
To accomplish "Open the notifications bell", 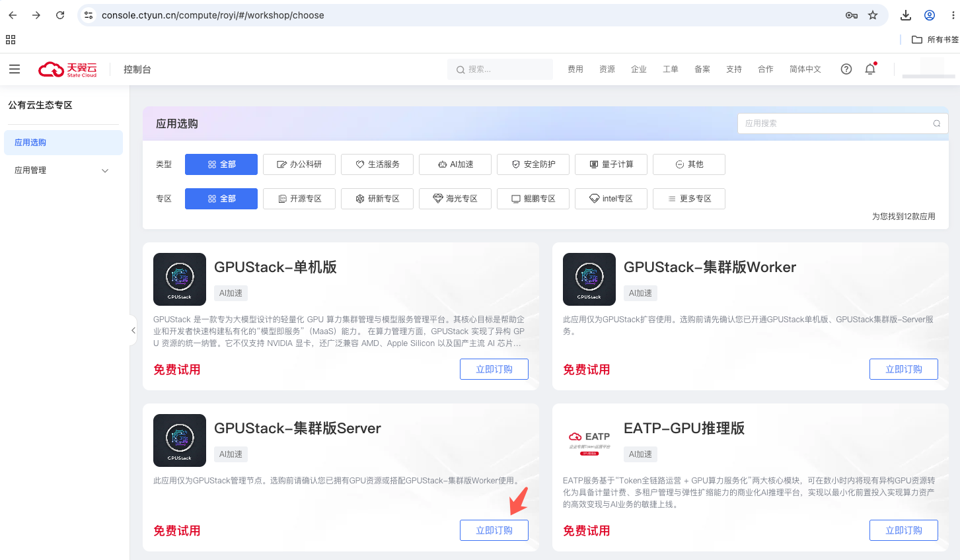I will point(870,69).
